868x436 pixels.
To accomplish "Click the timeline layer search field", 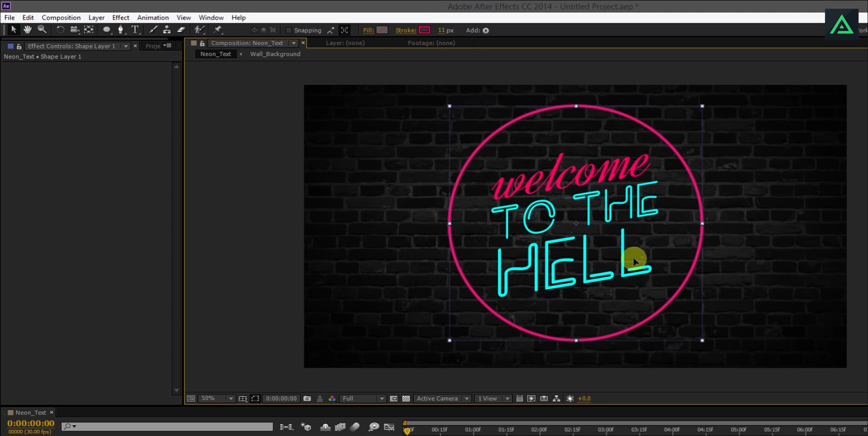I will click(167, 427).
